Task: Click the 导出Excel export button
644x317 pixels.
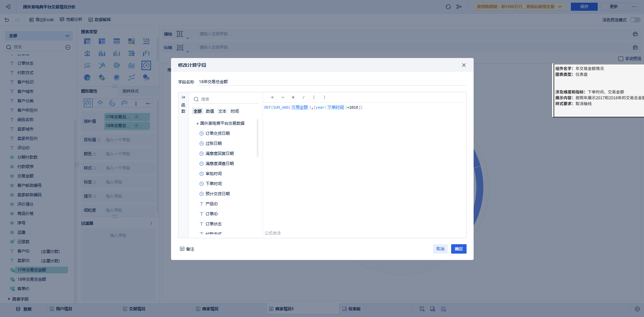Action: (x=41, y=20)
